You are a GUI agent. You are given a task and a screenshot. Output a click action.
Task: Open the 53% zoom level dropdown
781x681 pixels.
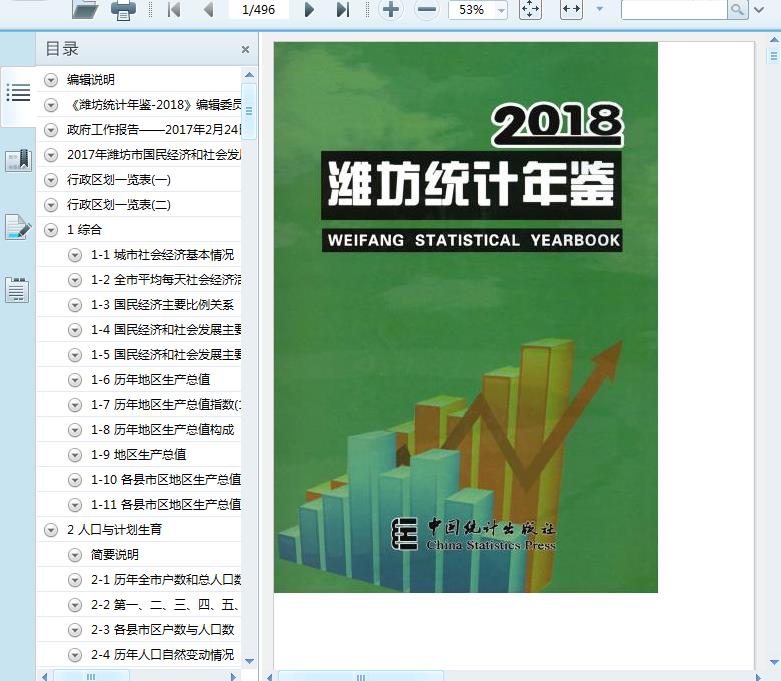[502, 10]
